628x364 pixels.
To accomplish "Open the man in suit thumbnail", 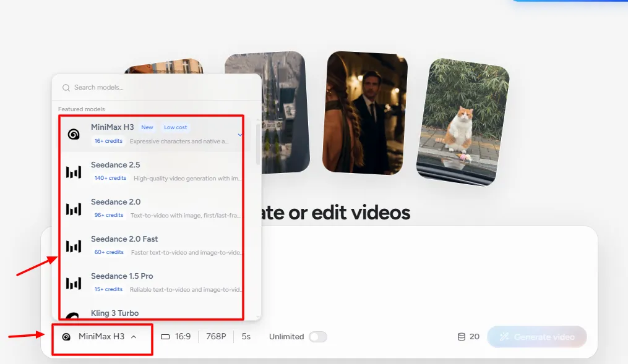I will 365,113.
